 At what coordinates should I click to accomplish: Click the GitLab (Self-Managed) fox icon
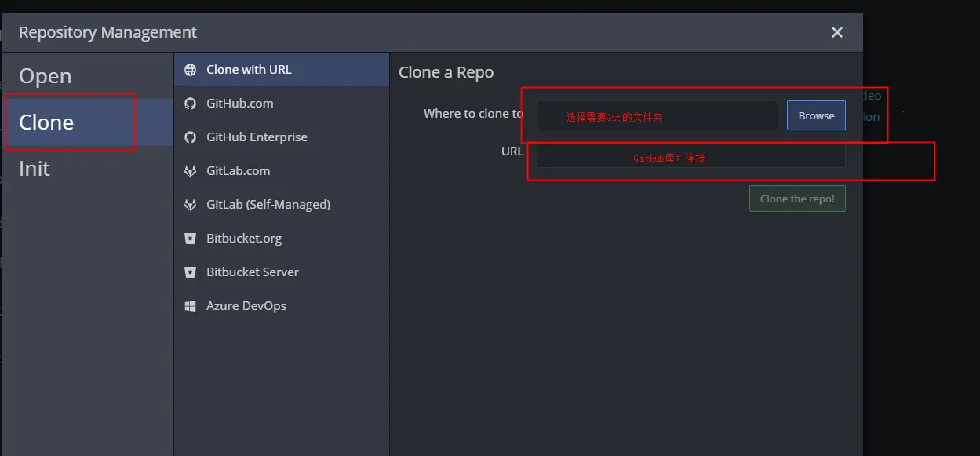coord(190,205)
